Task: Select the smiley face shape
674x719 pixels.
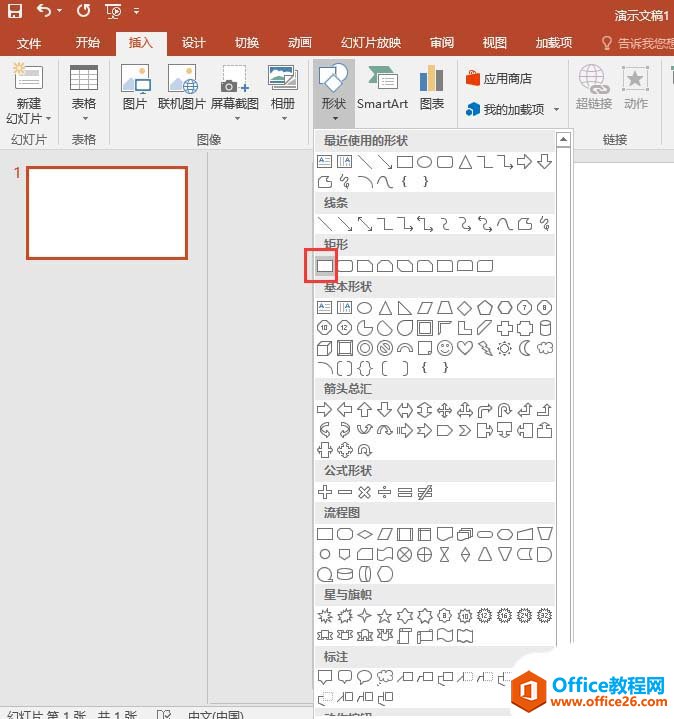Action: [x=445, y=348]
